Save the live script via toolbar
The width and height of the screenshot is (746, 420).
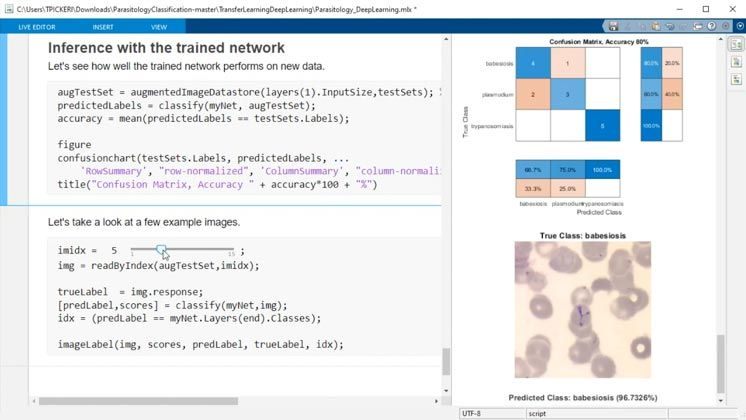pos(613,26)
